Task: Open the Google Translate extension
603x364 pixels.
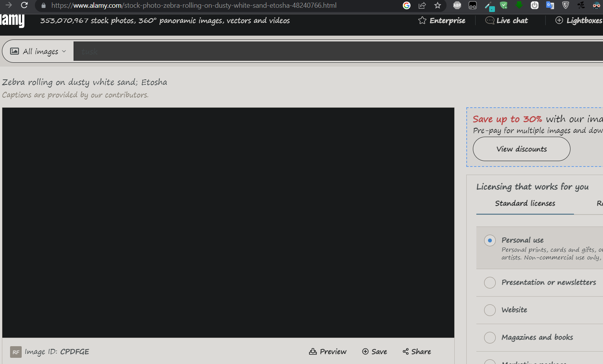Action: (x=550, y=5)
